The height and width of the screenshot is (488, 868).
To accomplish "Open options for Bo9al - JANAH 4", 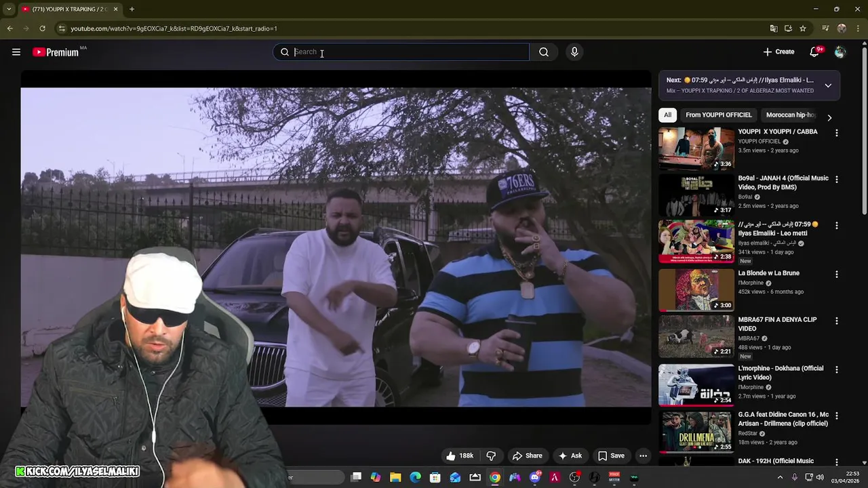I will (x=837, y=180).
